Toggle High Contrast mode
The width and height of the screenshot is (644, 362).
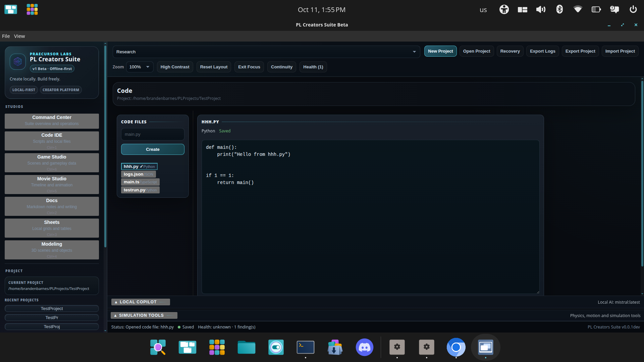tap(175, 67)
